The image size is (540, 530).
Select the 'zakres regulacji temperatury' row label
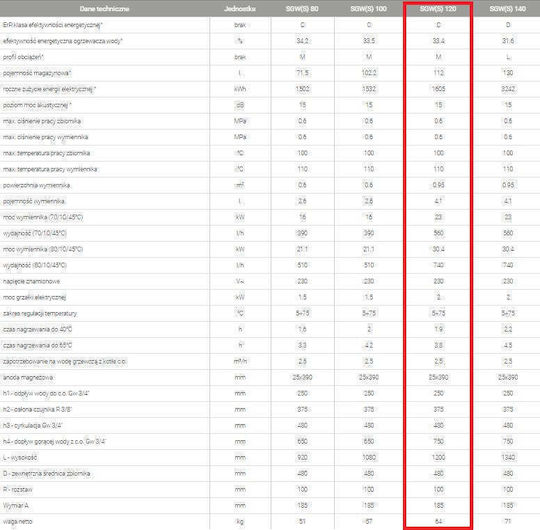pos(40,313)
